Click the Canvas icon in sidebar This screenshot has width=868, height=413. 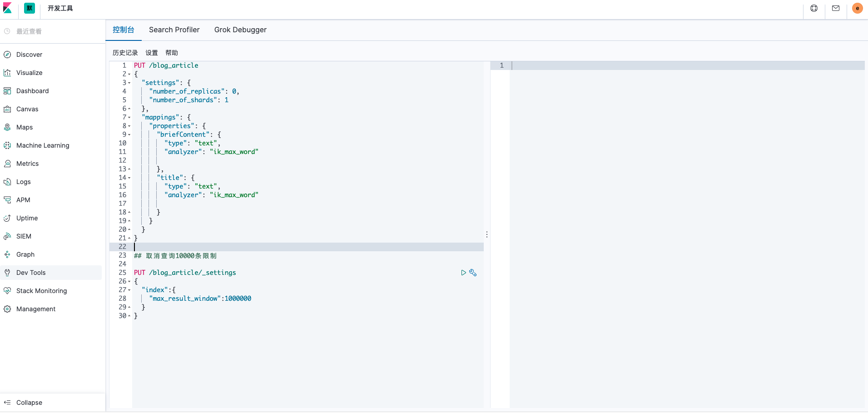tap(7, 109)
